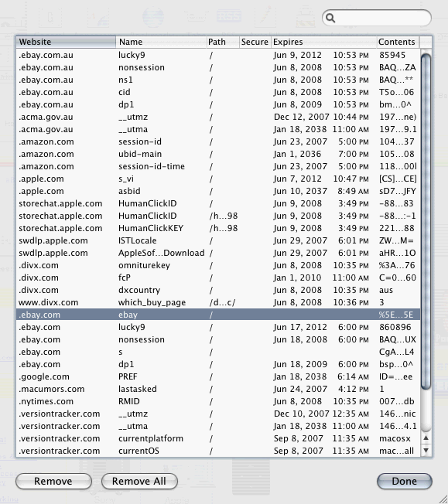
Task: Select the ISTLocale cookie row
Action: pyautogui.click(x=218, y=240)
